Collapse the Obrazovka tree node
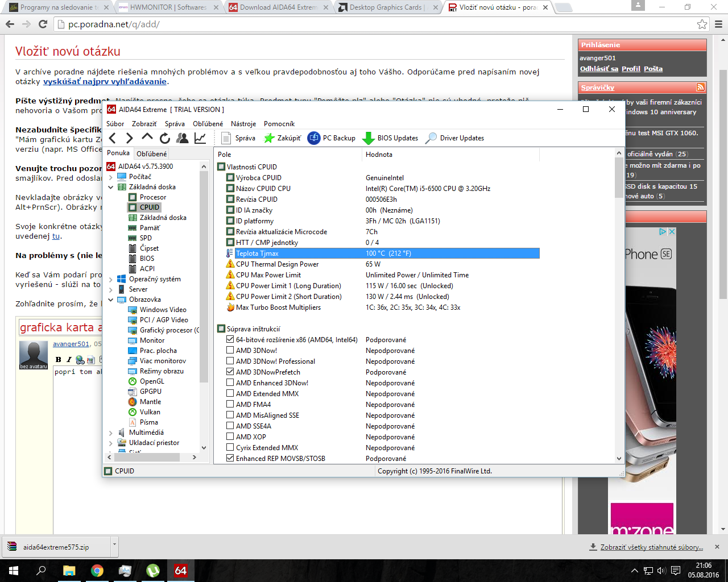Image resolution: width=728 pixels, height=582 pixels. click(x=111, y=300)
